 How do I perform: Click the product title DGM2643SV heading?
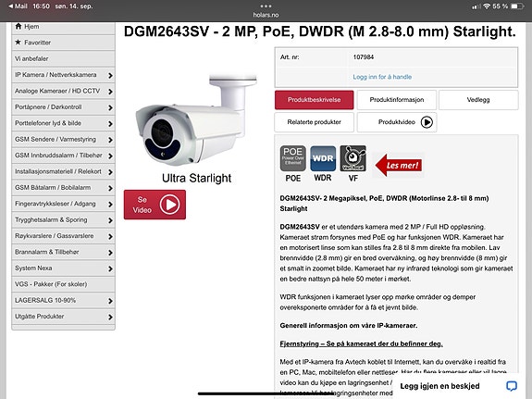point(319,31)
